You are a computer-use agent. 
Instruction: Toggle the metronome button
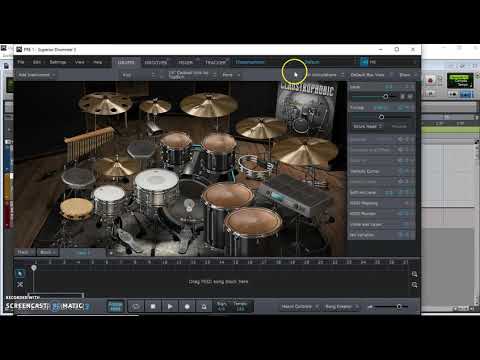point(204,306)
